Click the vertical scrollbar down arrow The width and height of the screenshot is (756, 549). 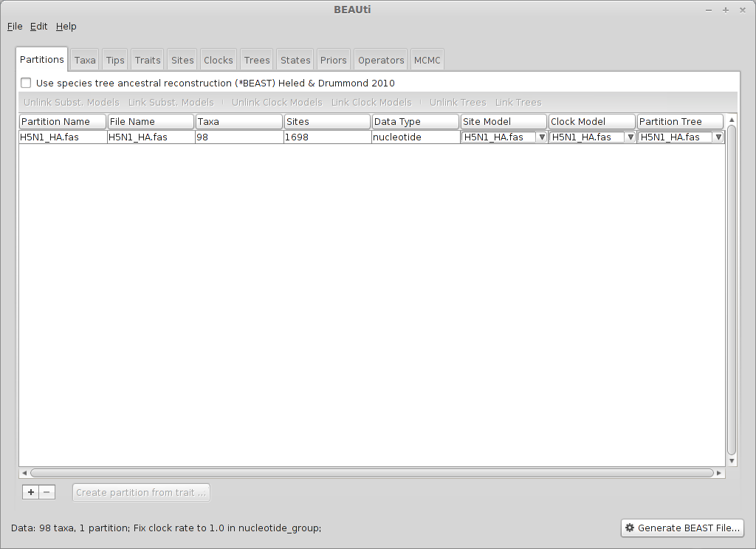click(732, 461)
